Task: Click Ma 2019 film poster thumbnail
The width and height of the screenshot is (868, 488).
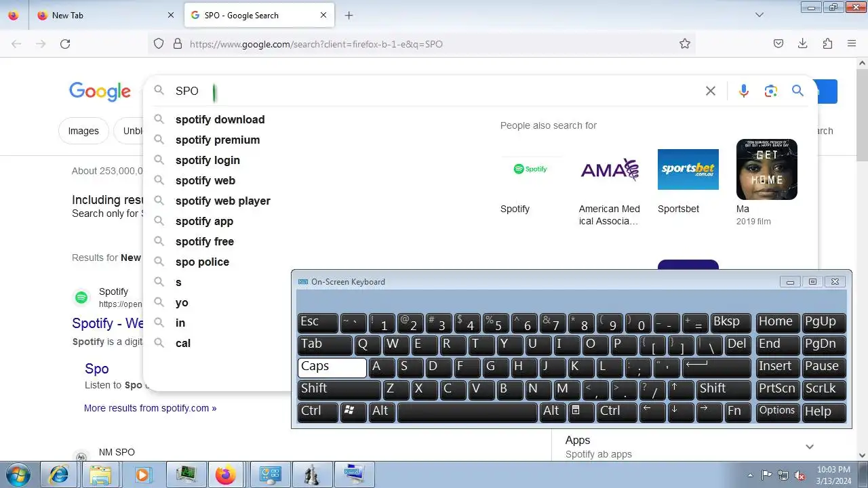Action: tap(767, 169)
